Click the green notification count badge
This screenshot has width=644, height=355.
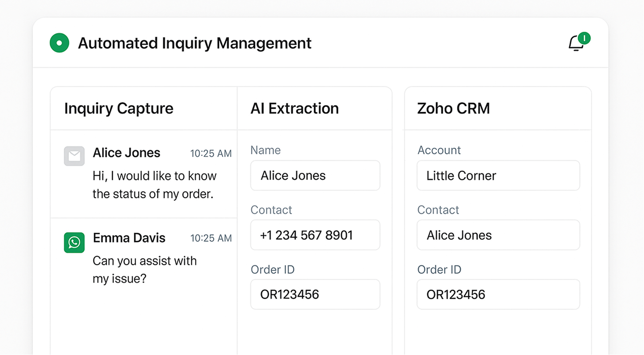(x=584, y=38)
